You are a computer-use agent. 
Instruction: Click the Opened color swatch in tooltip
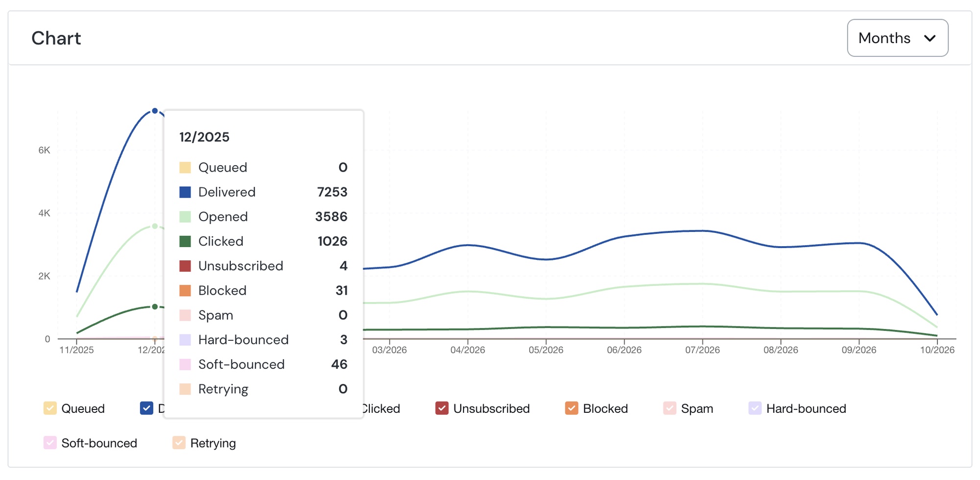[185, 217]
